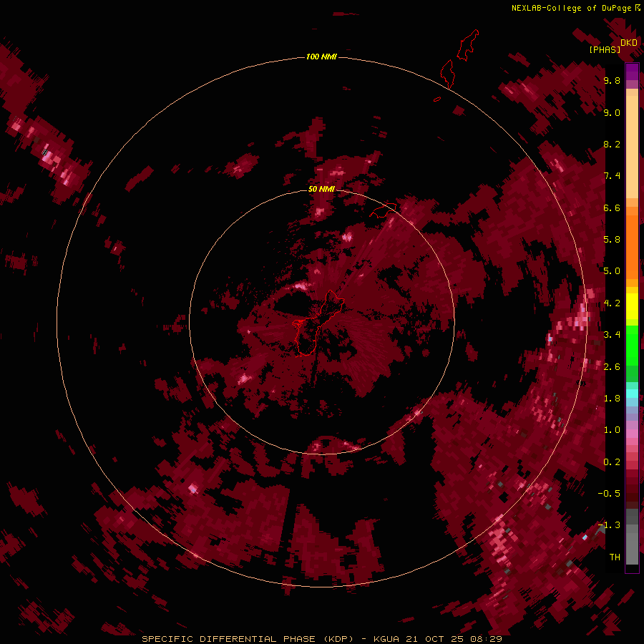Screen dimensions: 644x644
Task: Click the DKD legend title
Action: (x=629, y=43)
